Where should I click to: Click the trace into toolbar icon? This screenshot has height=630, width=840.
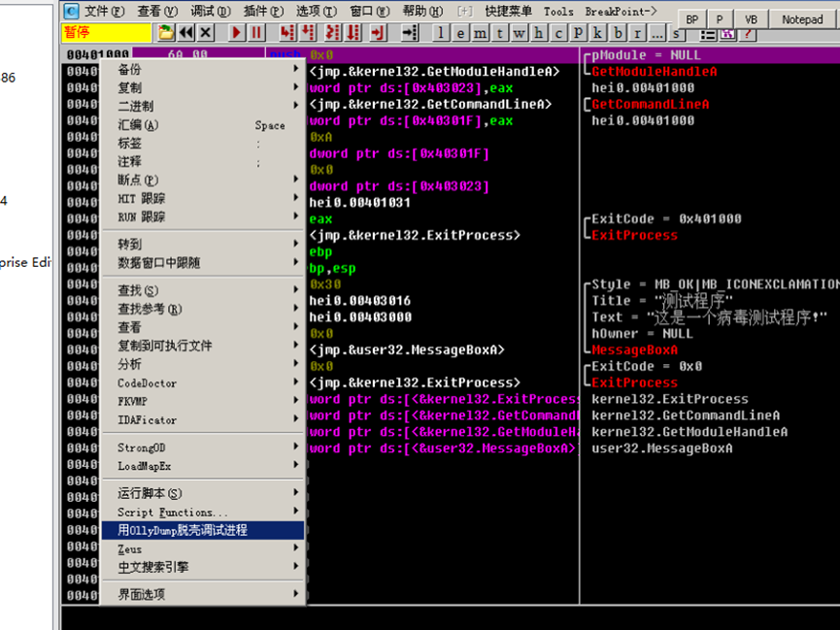333,33
